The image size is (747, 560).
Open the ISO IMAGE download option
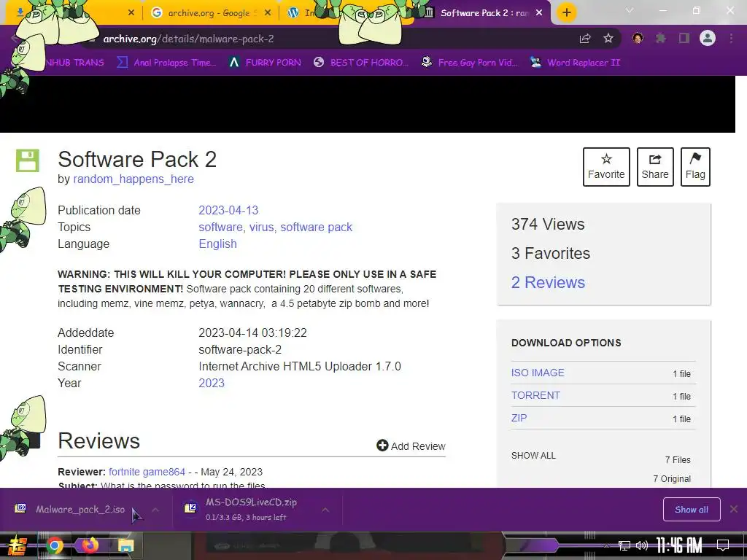pos(538,373)
